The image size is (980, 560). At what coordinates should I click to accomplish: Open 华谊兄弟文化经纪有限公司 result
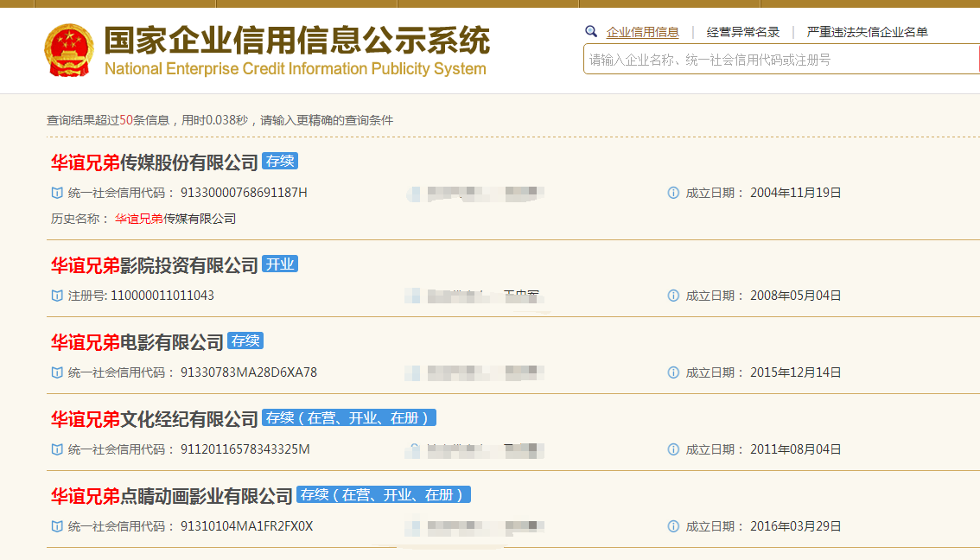click(155, 419)
